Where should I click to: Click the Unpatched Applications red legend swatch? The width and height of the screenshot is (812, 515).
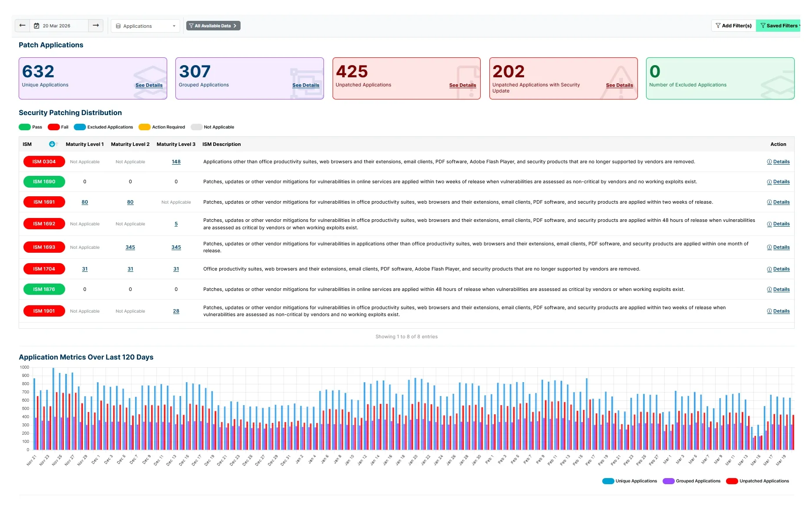point(732,481)
